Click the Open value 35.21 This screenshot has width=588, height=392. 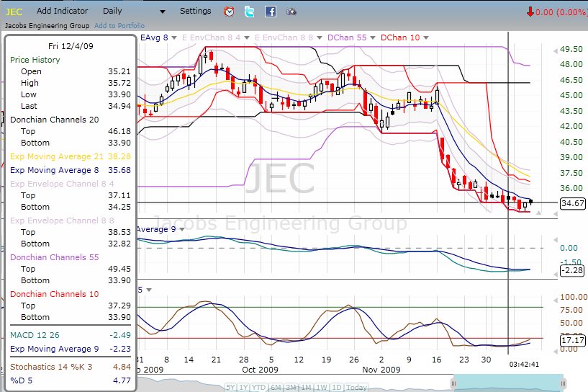click(x=119, y=71)
